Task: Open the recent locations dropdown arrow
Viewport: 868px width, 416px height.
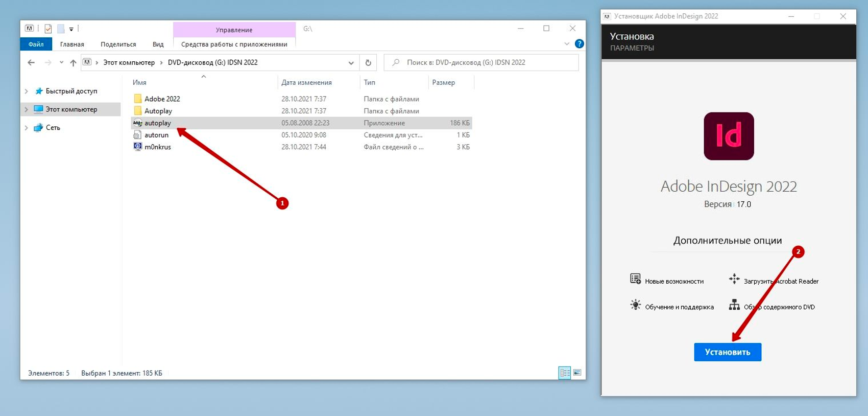Action: coord(61,62)
